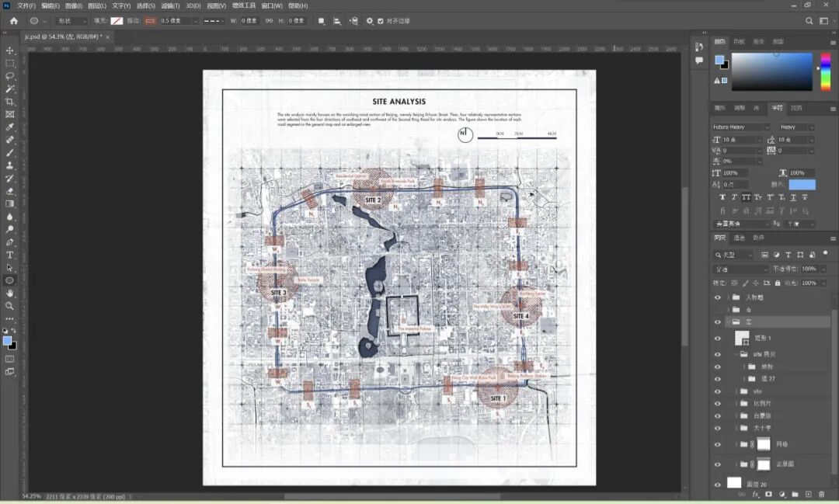
Task: Select the Gradient tool
Action: pos(9,203)
